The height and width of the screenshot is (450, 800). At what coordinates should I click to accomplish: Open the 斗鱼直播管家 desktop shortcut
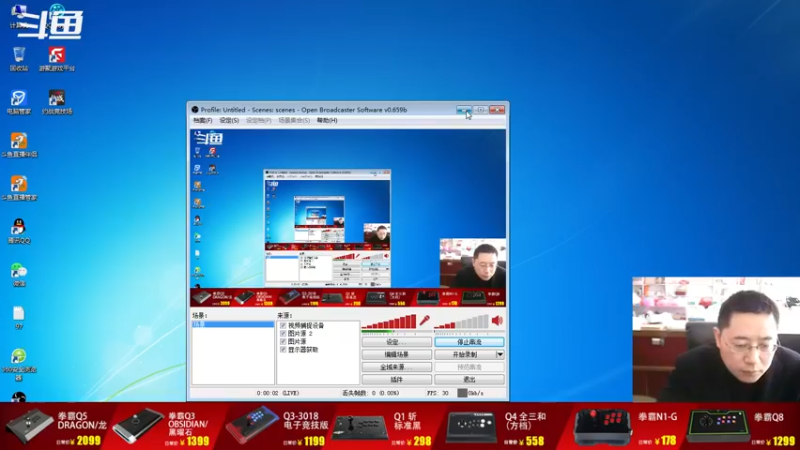19,188
